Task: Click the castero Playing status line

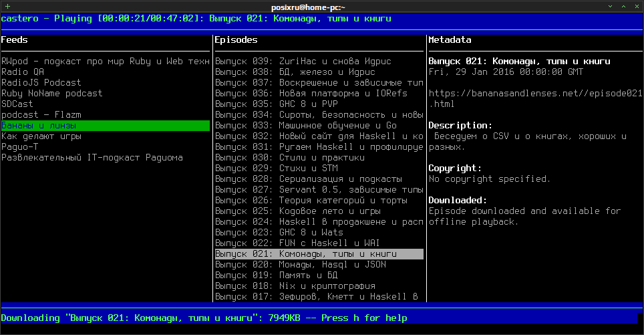Action: coord(196,19)
